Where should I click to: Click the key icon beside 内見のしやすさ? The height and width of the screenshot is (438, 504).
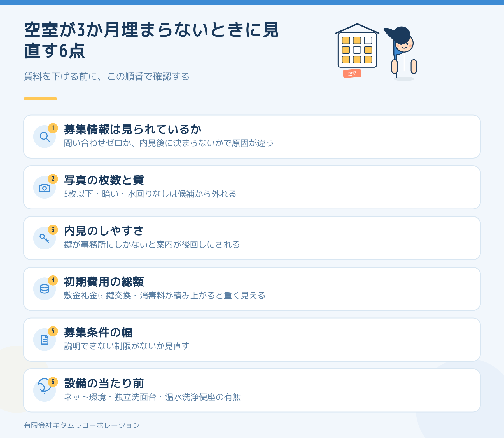pos(45,238)
